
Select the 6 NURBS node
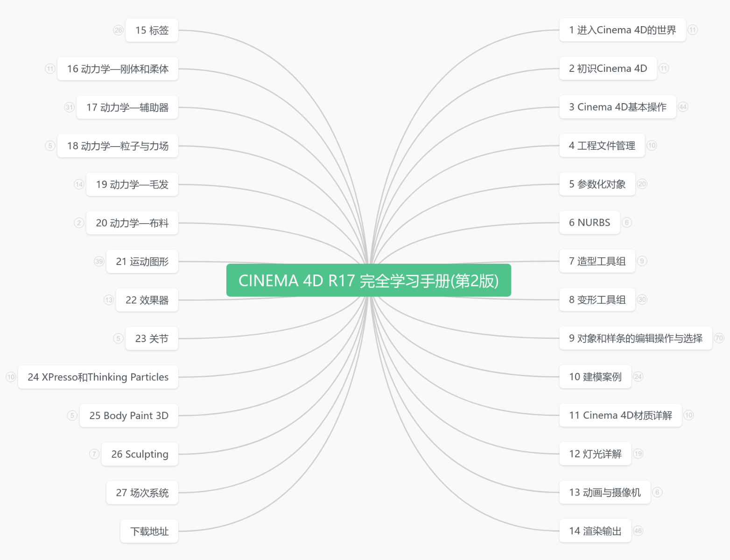coord(589,223)
